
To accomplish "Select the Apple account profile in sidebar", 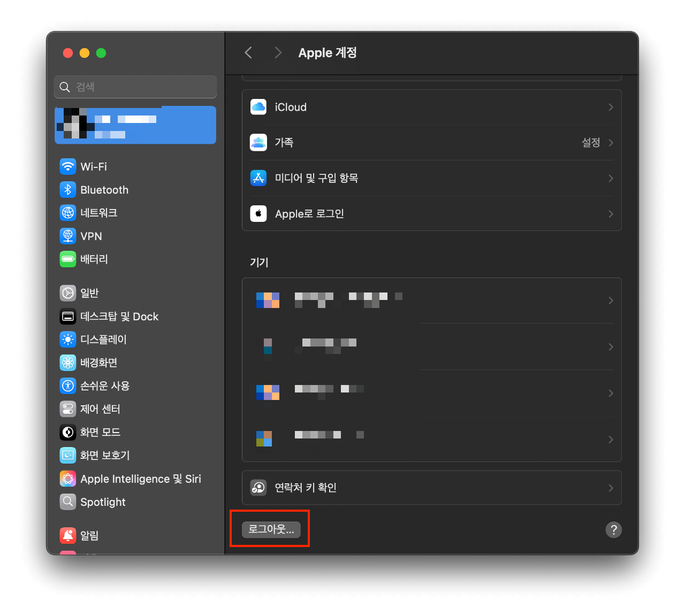I will 135,125.
